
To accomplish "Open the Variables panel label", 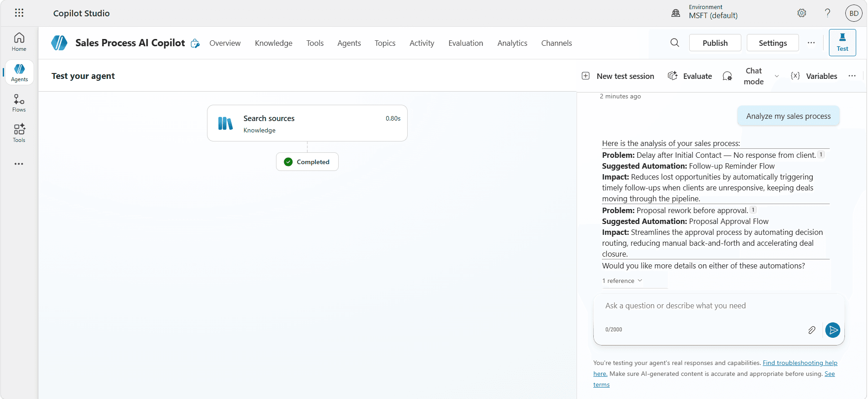I will pyautogui.click(x=822, y=76).
